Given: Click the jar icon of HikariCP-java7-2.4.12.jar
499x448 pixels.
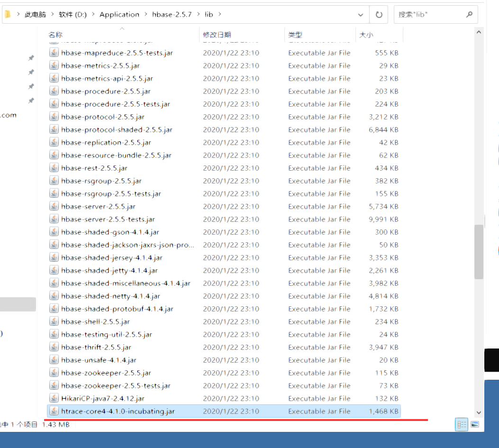Looking at the screenshot, I should point(54,398).
